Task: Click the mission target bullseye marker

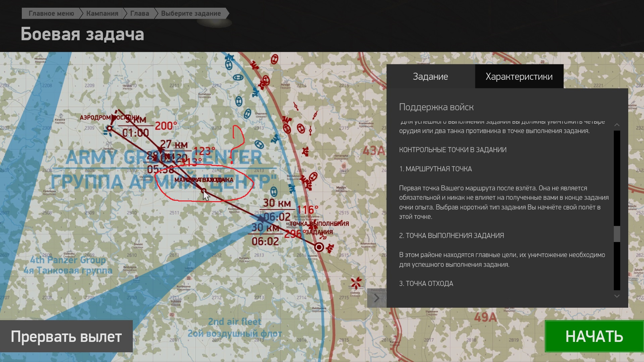Action: click(x=319, y=247)
